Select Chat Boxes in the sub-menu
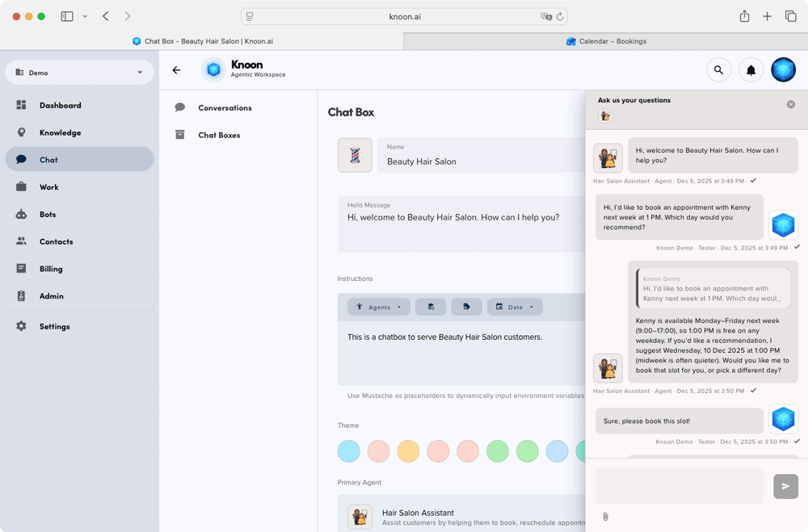This screenshot has width=808, height=532. coord(219,136)
